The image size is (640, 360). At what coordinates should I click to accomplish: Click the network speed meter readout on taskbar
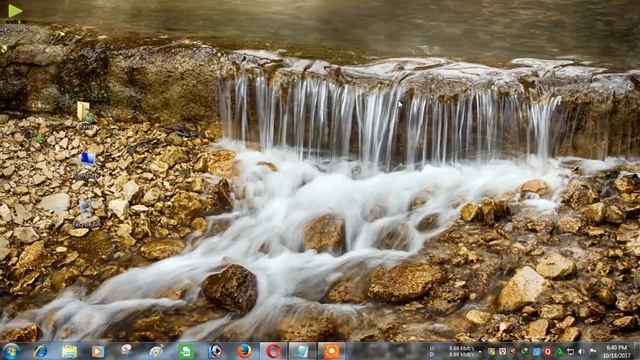[x=452, y=351]
